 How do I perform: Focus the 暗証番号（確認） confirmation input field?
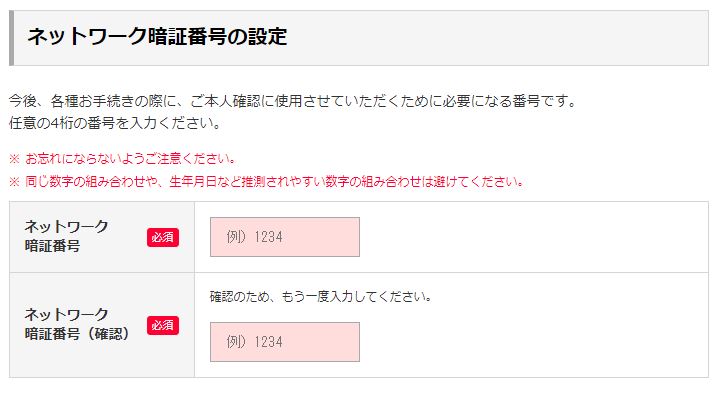point(285,342)
